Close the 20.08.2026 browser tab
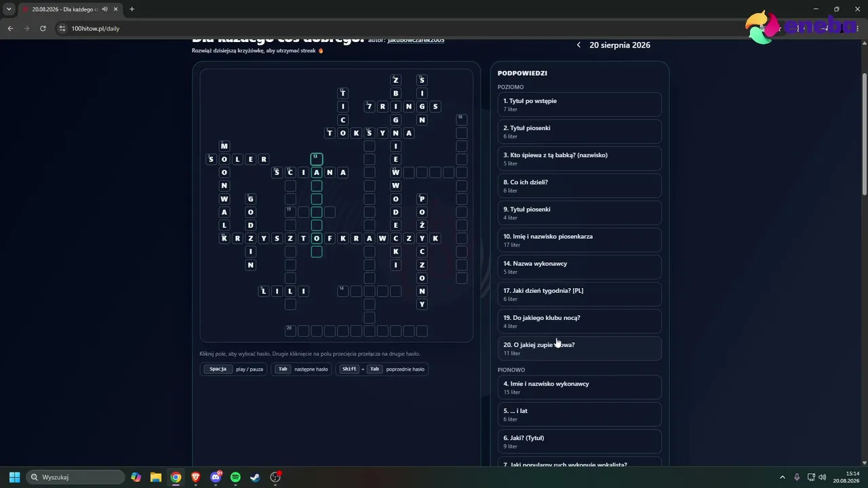The image size is (868, 488). pos(115,9)
